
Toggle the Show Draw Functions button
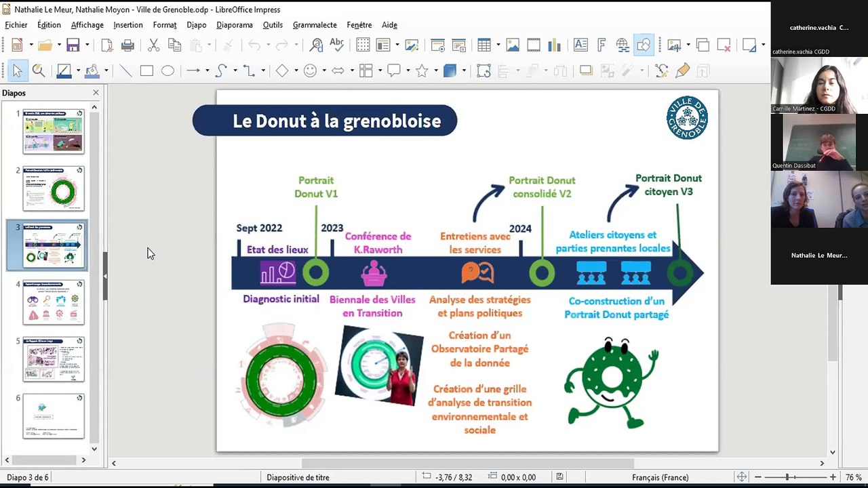pyautogui.click(x=644, y=45)
